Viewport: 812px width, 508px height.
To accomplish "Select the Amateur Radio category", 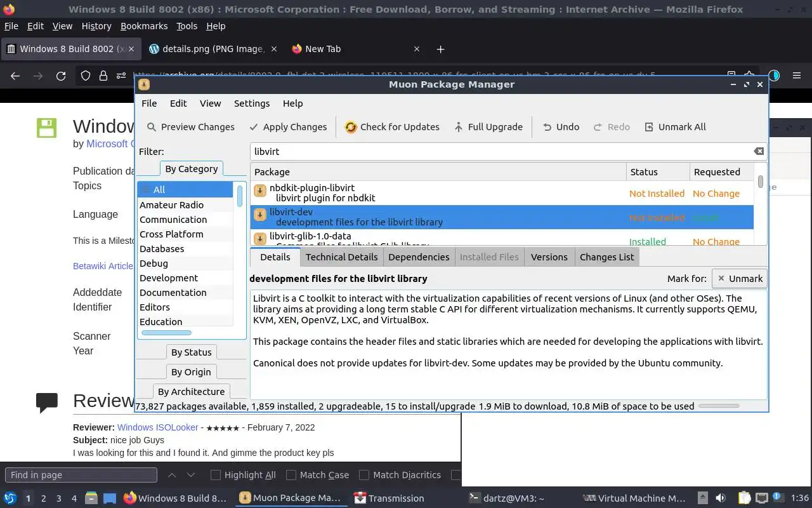I will pos(185,205).
